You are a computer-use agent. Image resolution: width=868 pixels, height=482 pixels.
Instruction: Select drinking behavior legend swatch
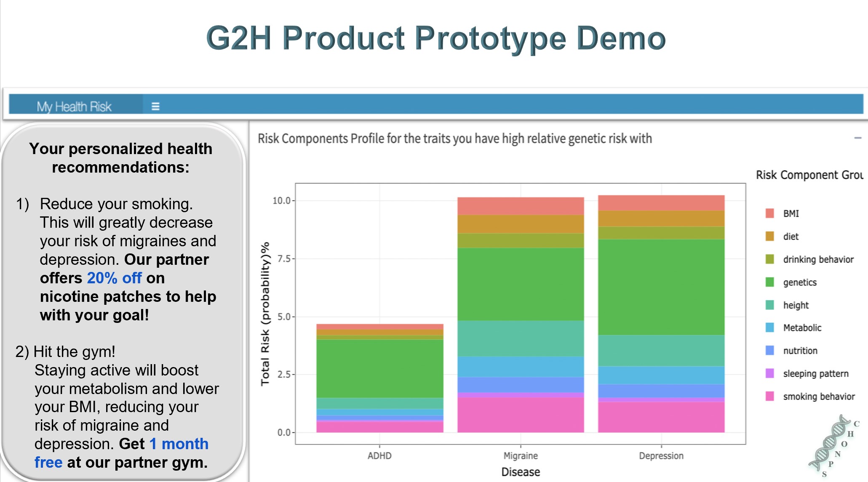click(x=769, y=259)
